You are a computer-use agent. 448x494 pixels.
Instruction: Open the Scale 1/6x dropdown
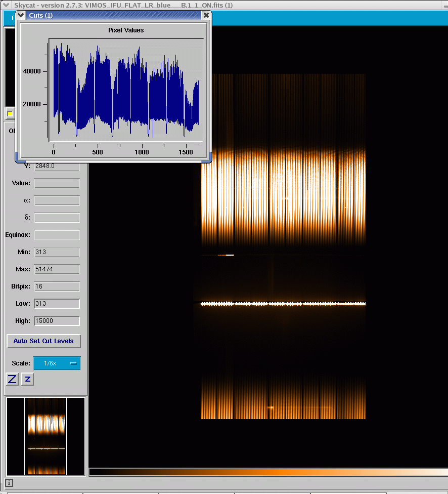pos(57,363)
